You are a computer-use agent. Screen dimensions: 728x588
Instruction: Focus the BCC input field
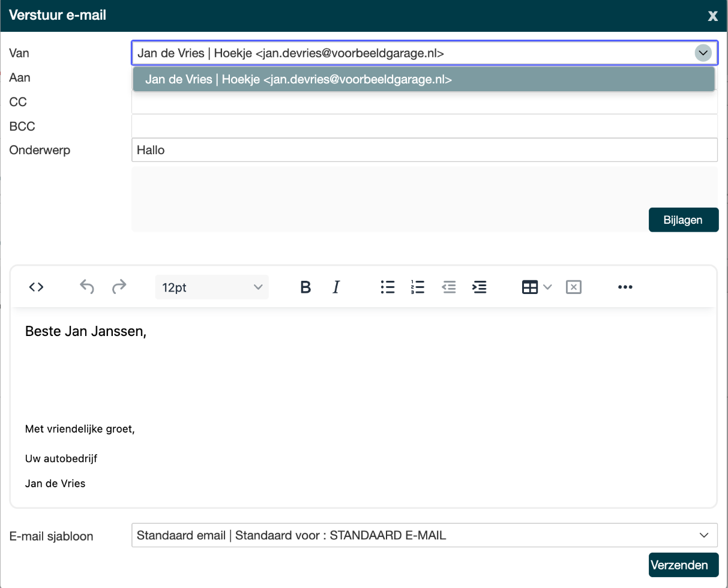[x=424, y=126]
